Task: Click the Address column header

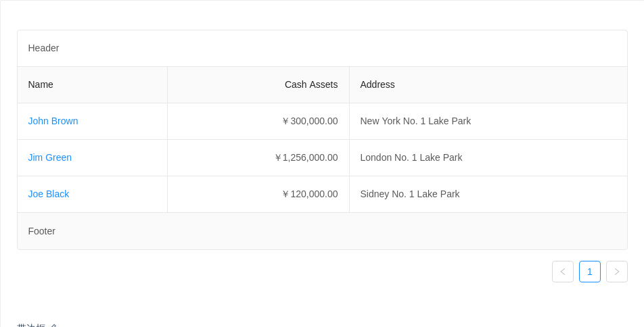Action: 488,84
